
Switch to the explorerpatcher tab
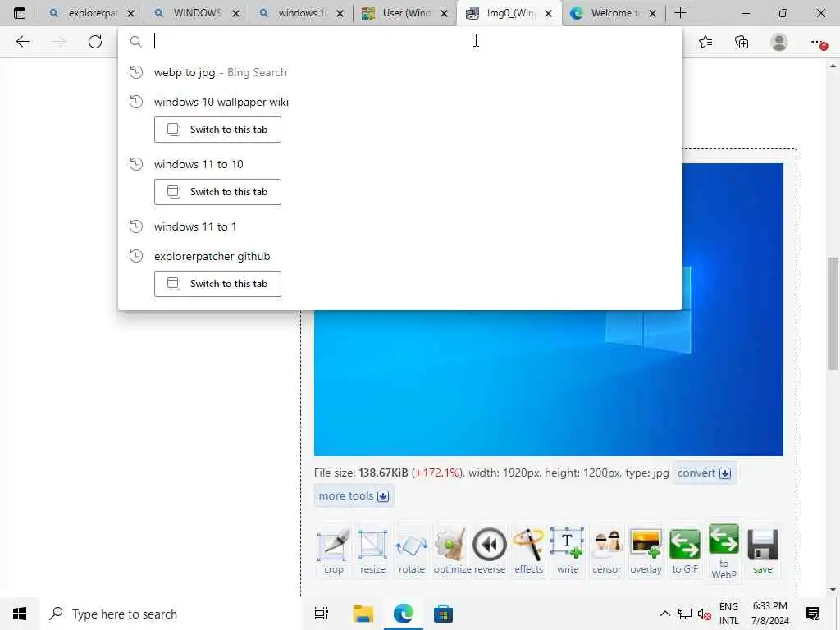(92, 13)
